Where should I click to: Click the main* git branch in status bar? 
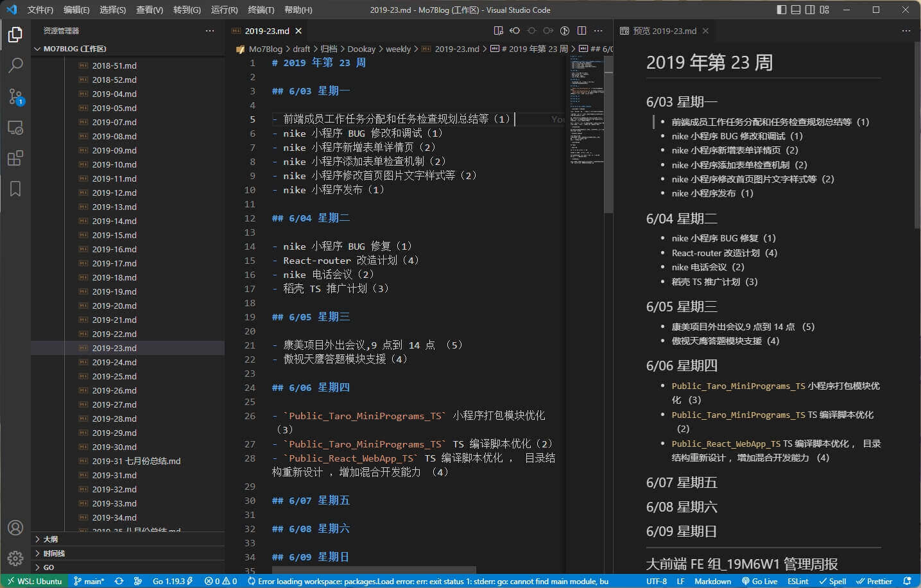[x=89, y=581]
